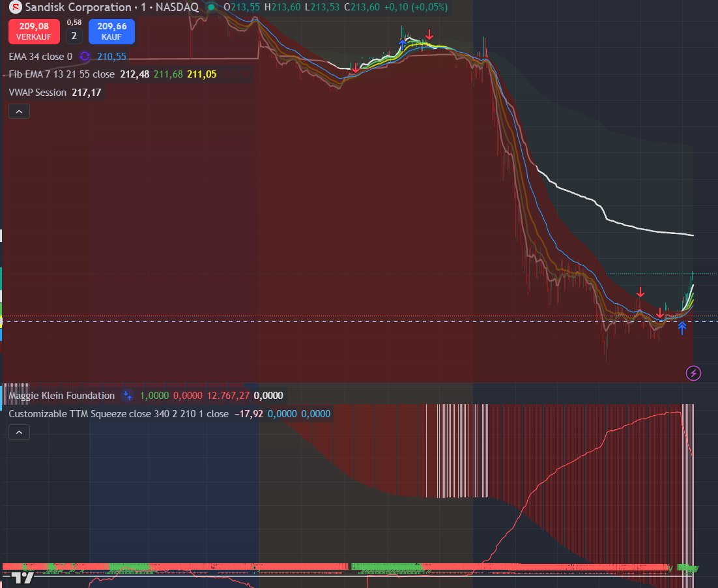Click the Maggie Klein value 12.767,27

click(228, 396)
